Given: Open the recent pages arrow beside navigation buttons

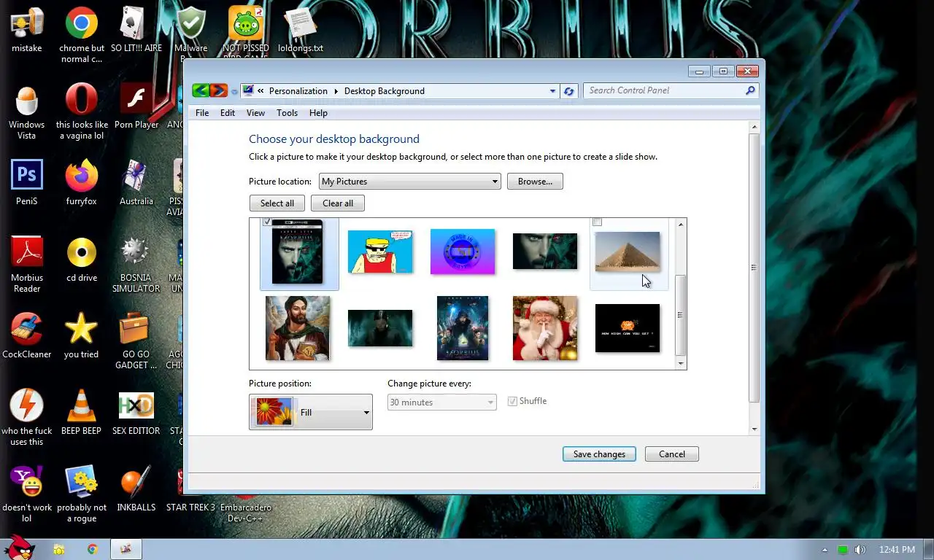Looking at the screenshot, I should pyautogui.click(x=234, y=92).
